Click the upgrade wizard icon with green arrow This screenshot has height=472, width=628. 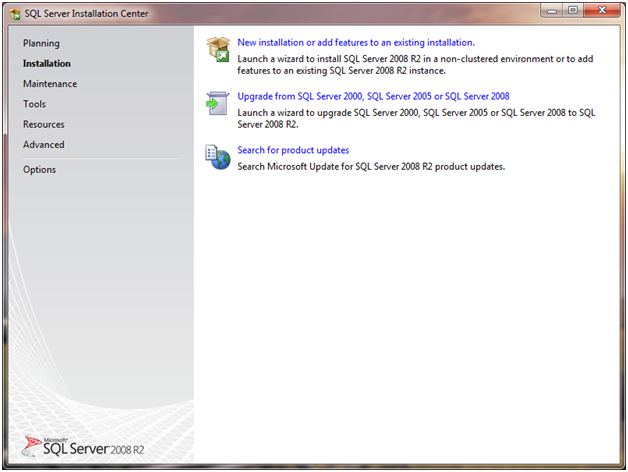[217, 103]
